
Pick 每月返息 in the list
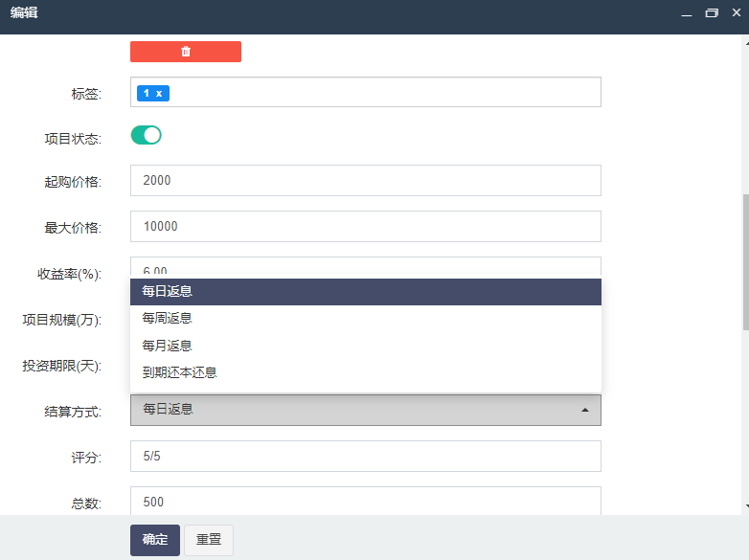click(365, 346)
